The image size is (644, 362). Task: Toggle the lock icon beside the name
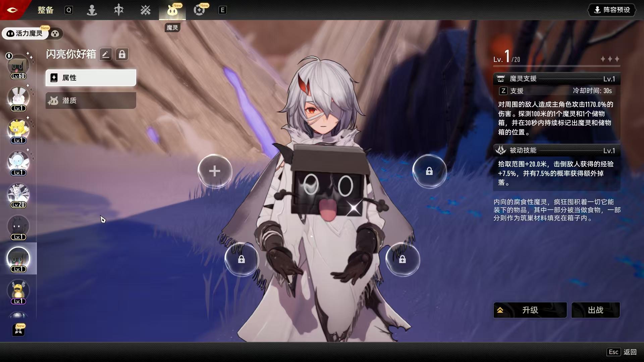tap(122, 54)
